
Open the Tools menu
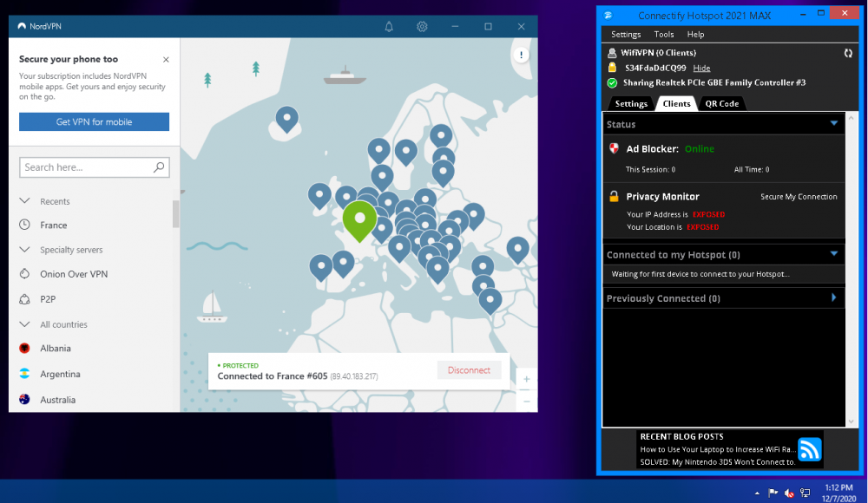click(x=664, y=35)
